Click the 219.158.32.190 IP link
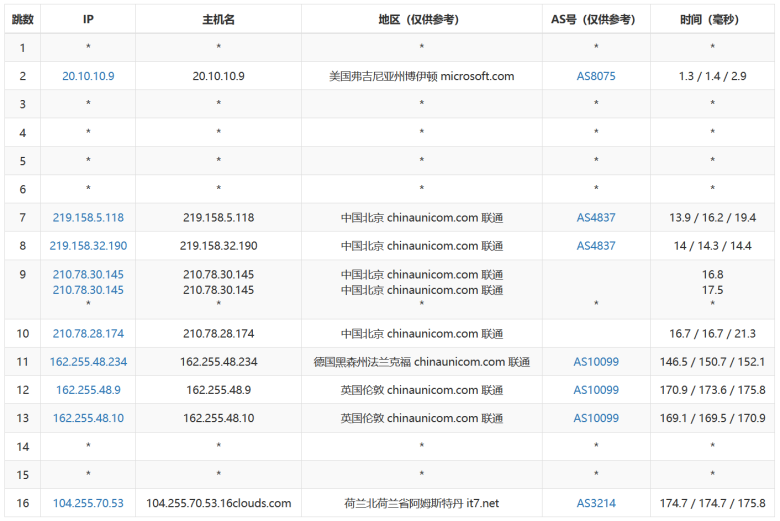This screenshot has height=521, width=780. coord(88,246)
